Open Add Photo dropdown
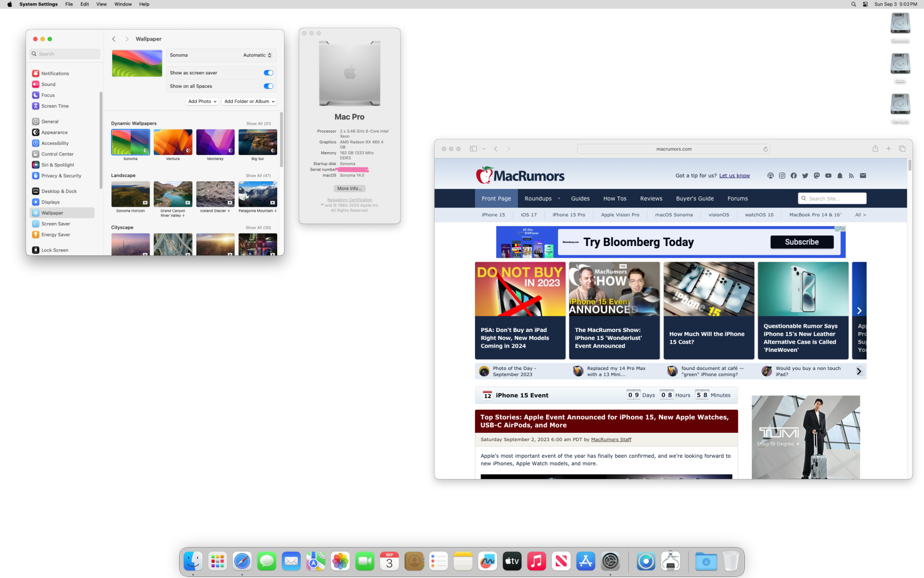This screenshot has width=924, height=578. (202, 101)
